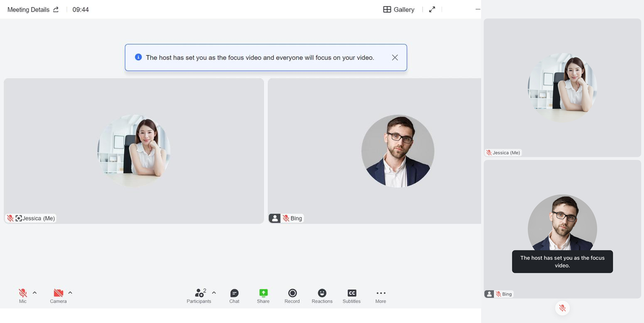Open the Participants list
Viewport: 644px width, 323px height.
[x=199, y=295]
